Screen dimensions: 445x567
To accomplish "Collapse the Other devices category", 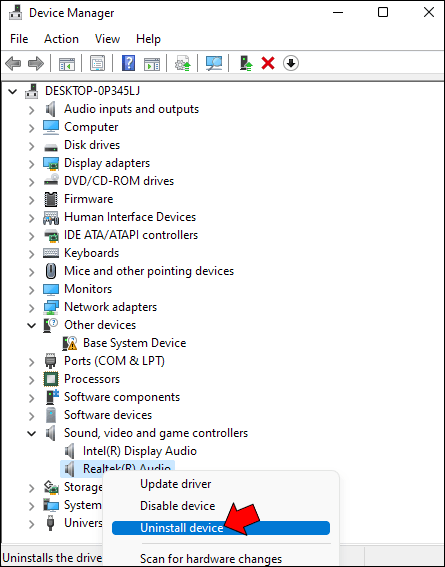I will (31, 325).
